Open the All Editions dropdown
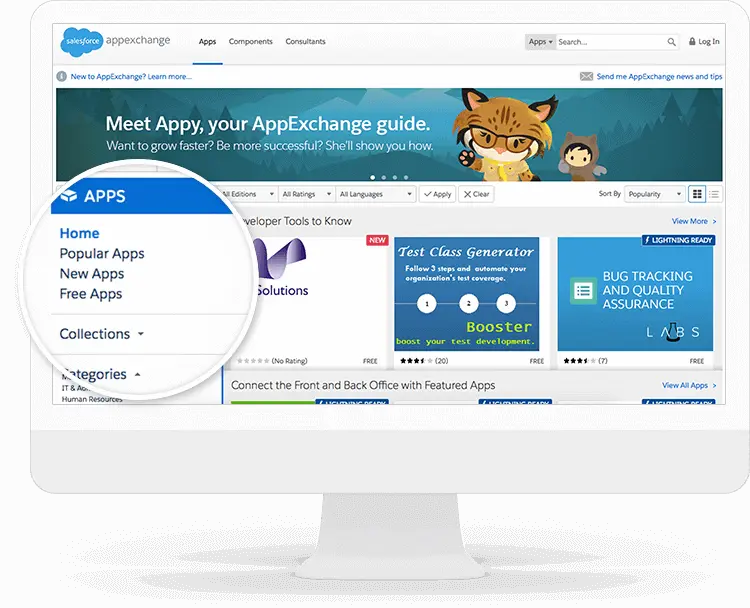Screen dimensions: 750x608 248,194
